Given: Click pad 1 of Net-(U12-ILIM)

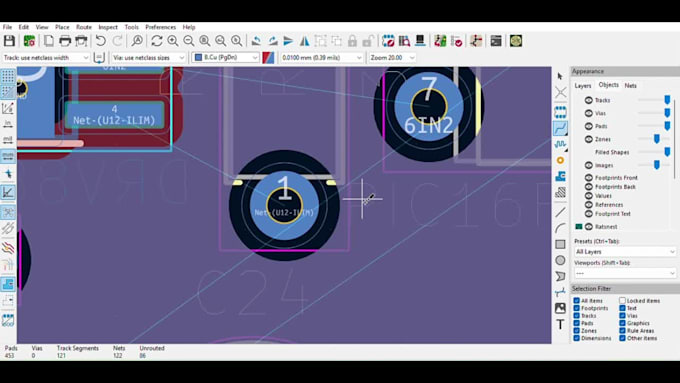Looking at the screenshot, I should pyautogui.click(x=284, y=205).
